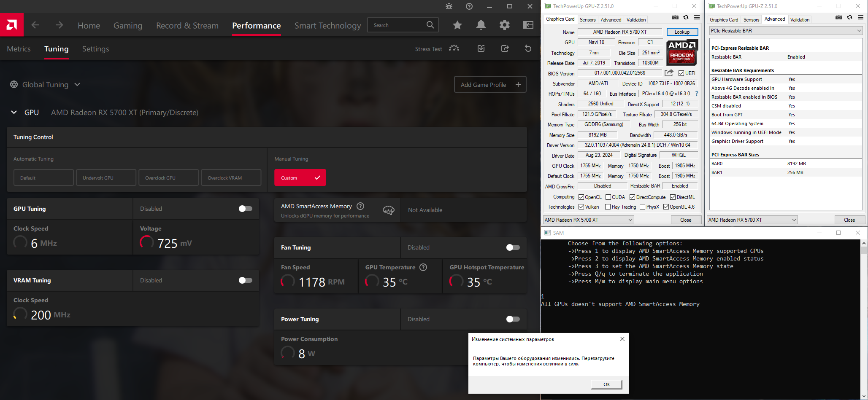Open Sensors tab in left GPU-Z window
The height and width of the screenshot is (400, 868).
pos(587,20)
